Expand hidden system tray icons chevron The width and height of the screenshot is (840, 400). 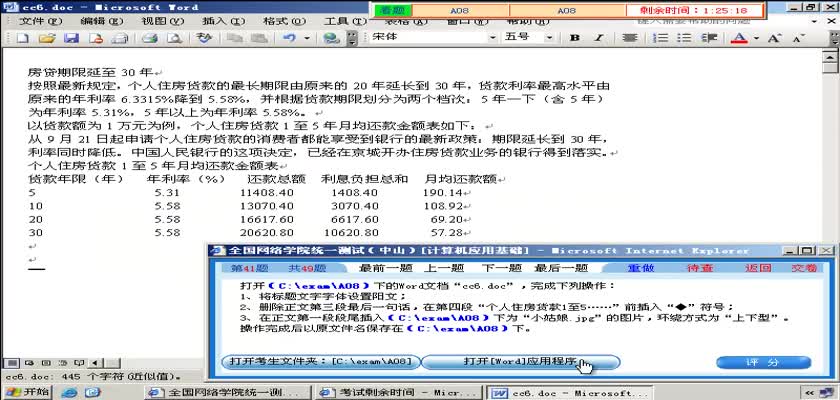810,393
